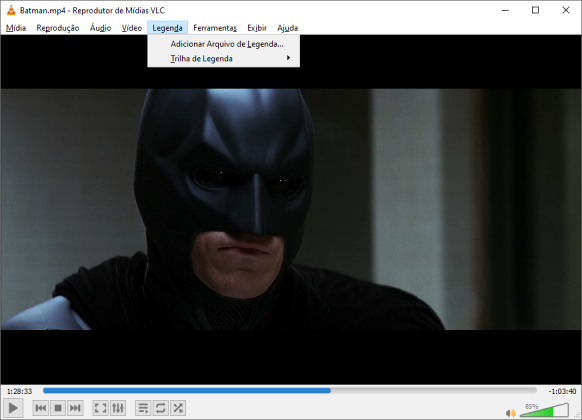Toggle loop repeat mode
This screenshot has height=420, width=582.
coord(160,408)
